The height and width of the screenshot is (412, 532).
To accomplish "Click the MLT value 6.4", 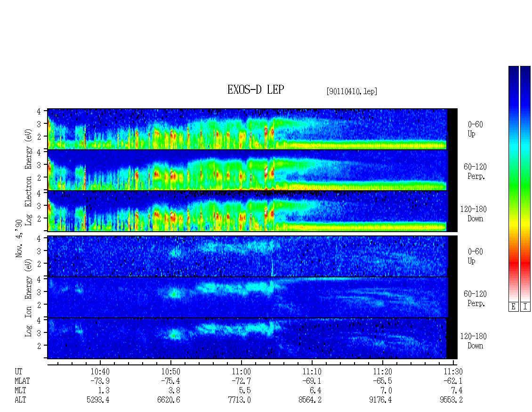I will click(316, 391).
